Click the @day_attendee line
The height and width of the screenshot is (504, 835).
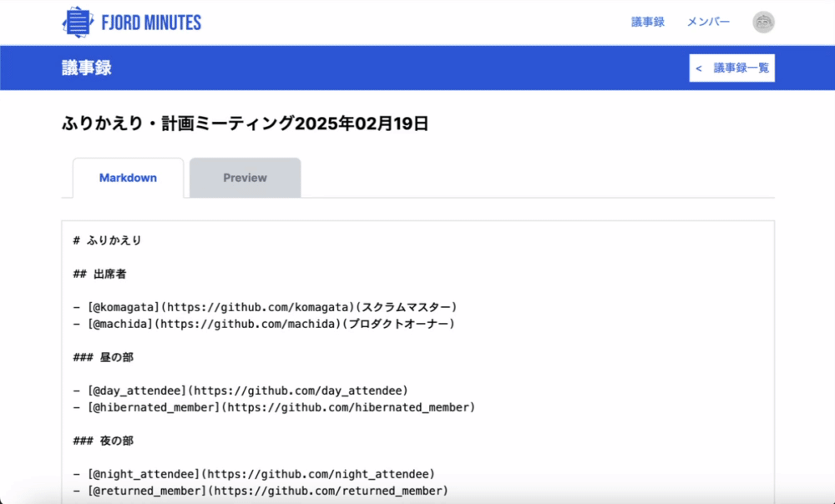(240, 391)
